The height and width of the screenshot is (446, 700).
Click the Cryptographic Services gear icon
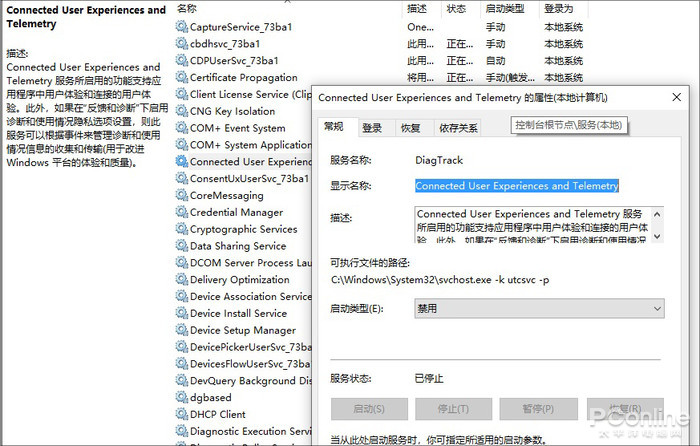182,229
